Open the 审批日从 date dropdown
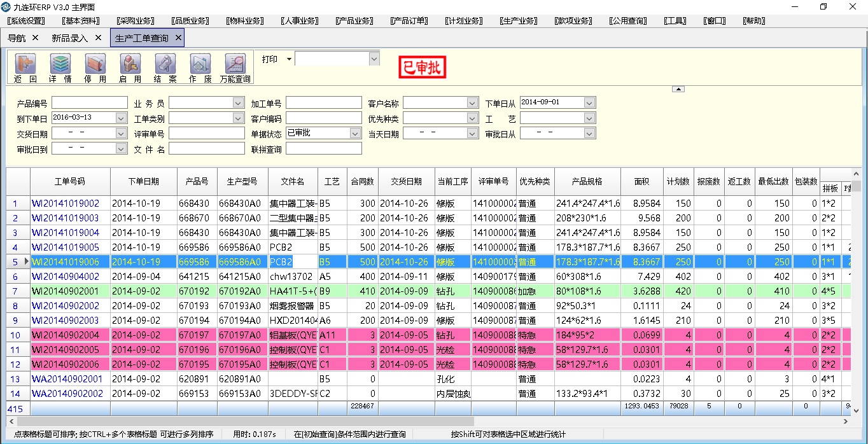This screenshot has height=444, width=868. click(x=590, y=133)
